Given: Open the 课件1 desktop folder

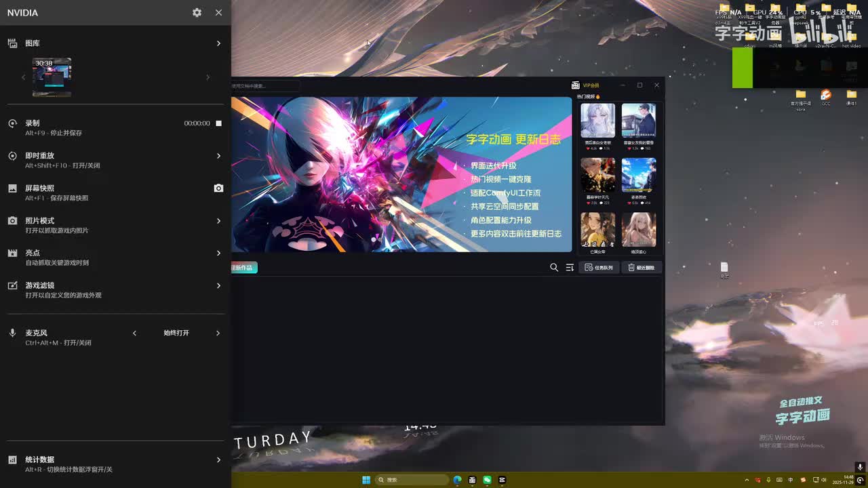Looking at the screenshot, I should (851, 98).
